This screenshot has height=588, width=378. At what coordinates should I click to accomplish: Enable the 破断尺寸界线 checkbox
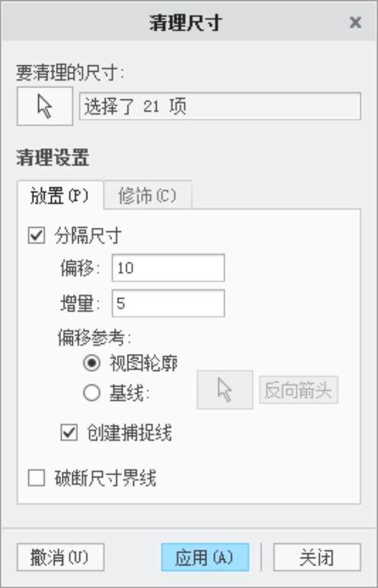[38, 479]
